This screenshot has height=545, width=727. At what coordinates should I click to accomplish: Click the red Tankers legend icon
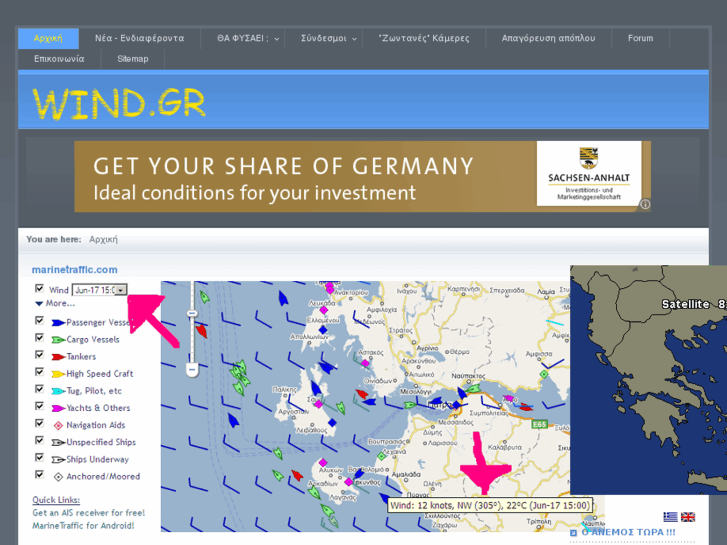tap(58, 357)
